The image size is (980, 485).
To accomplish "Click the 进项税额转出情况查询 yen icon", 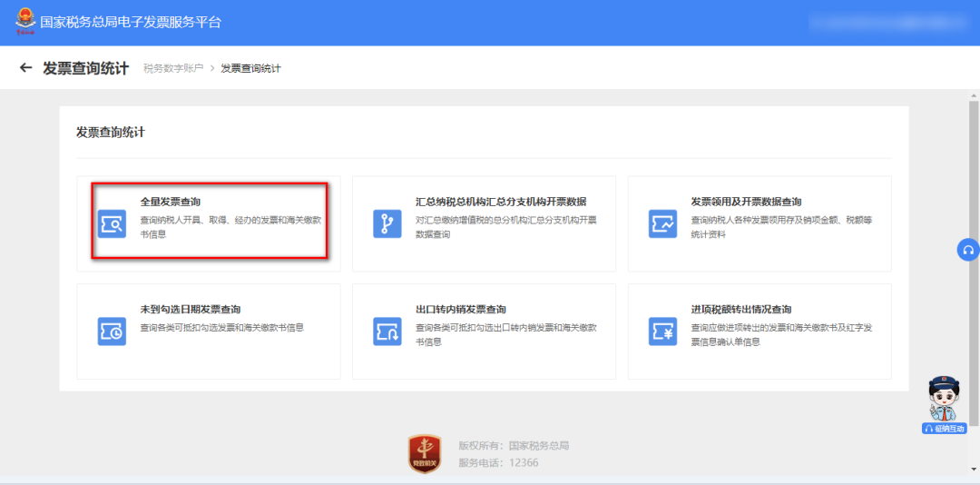I will (662, 332).
